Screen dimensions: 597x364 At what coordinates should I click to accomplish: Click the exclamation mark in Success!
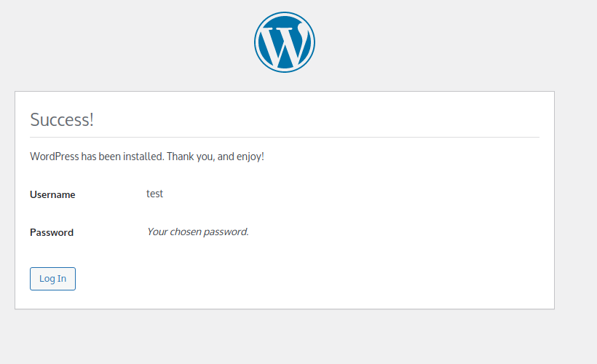click(92, 119)
